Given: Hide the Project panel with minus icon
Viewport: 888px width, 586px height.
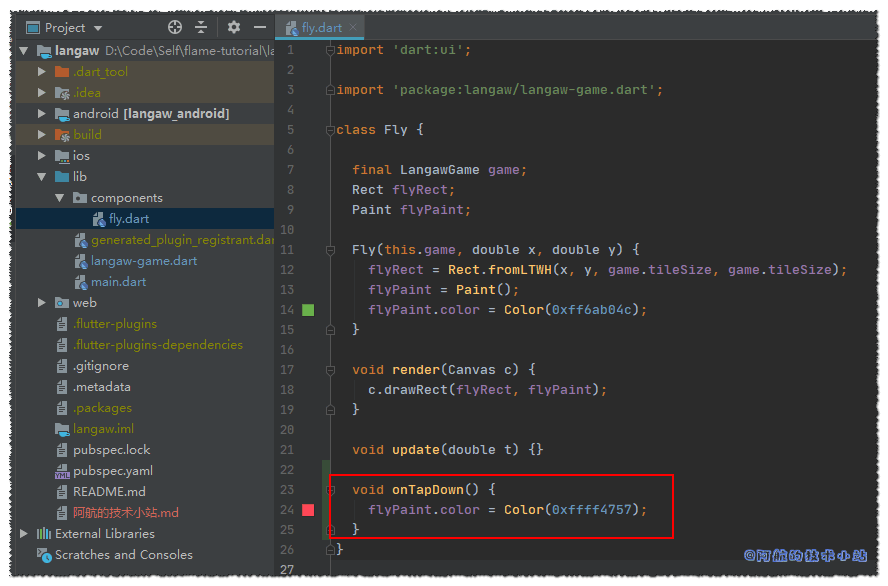Looking at the screenshot, I should 260,28.
